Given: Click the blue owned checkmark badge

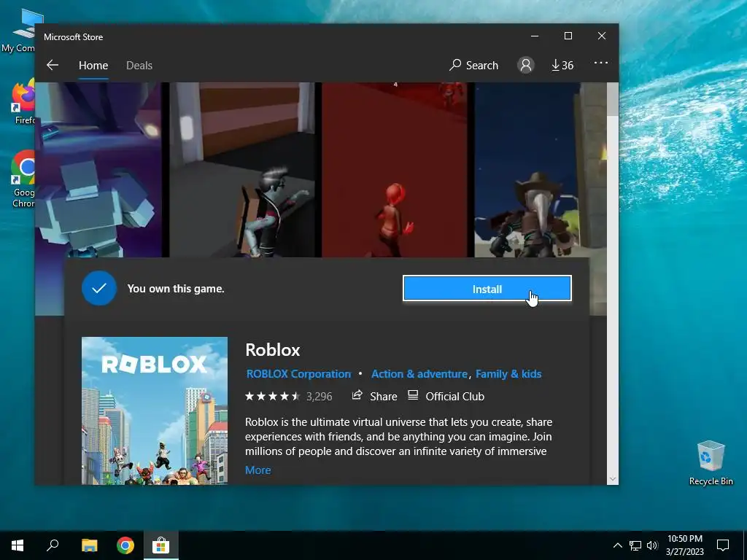Looking at the screenshot, I should click(x=99, y=289).
